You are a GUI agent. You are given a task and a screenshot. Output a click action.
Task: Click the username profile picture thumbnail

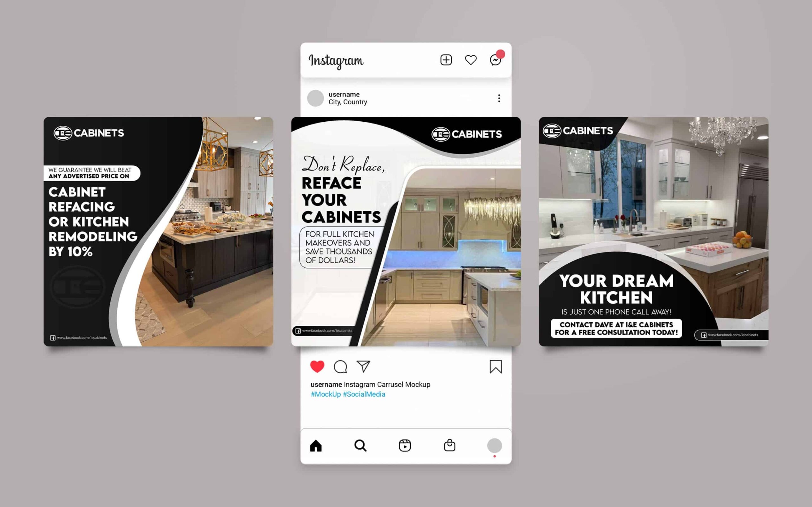[316, 98]
